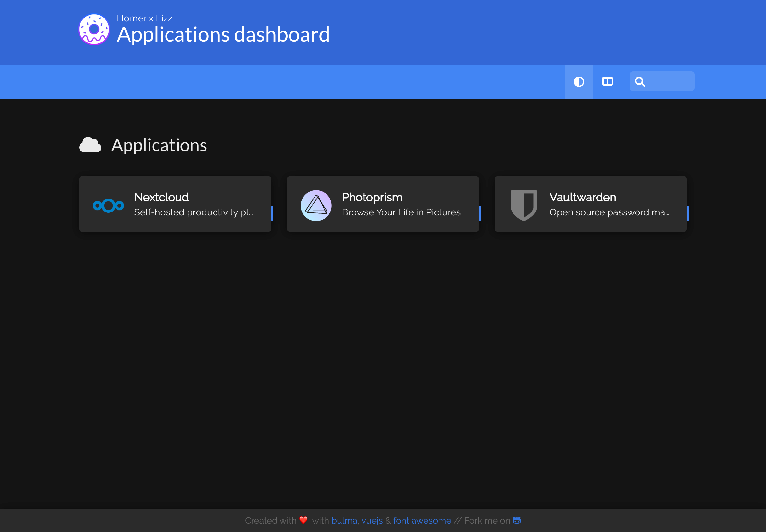Toggle dark/light theme contrast icon

[579, 82]
